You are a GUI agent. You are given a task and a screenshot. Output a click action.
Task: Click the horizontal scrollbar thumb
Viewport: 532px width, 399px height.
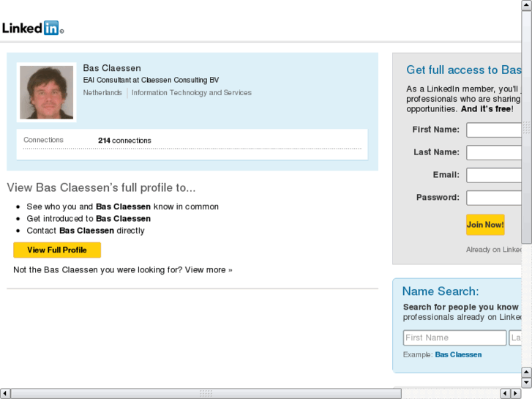pyautogui.click(x=206, y=394)
